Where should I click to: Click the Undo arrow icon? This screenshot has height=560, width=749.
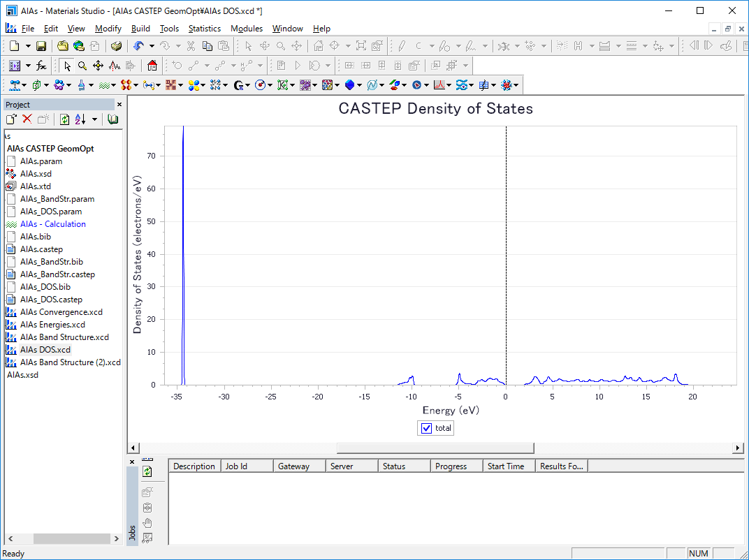pyautogui.click(x=138, y=46)
